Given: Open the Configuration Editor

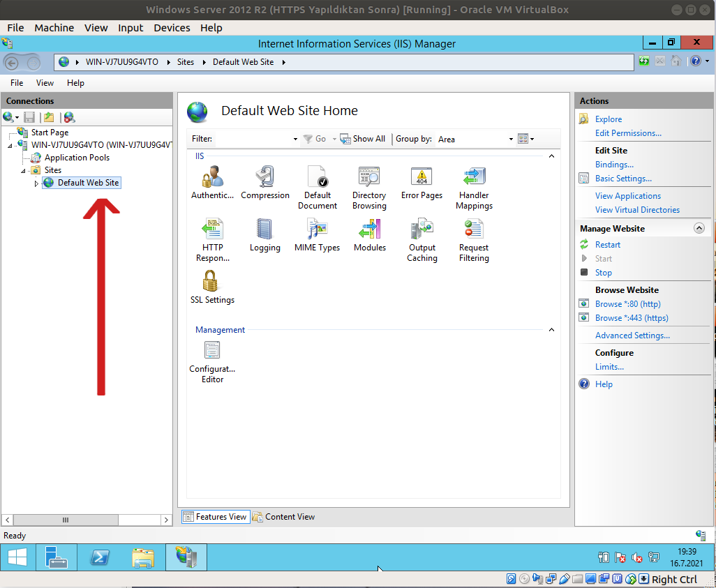Looking at the screenshot, I should [x=212, y=363].
